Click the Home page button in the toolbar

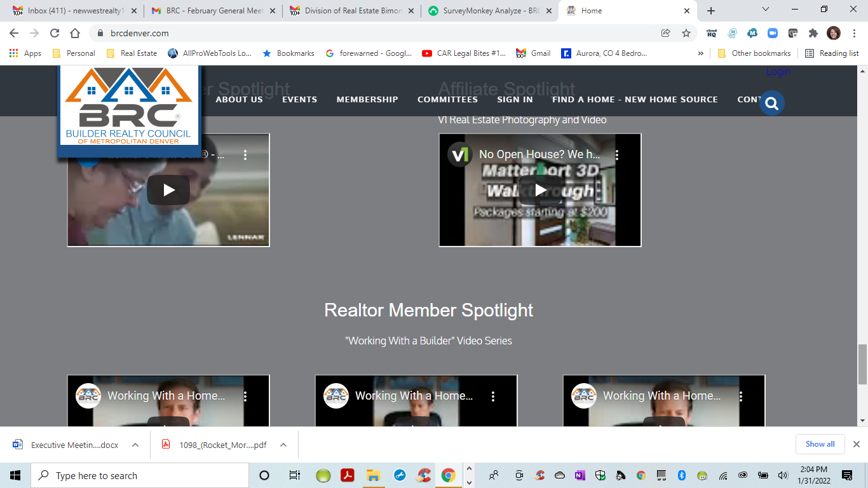[x=75, y=33]
